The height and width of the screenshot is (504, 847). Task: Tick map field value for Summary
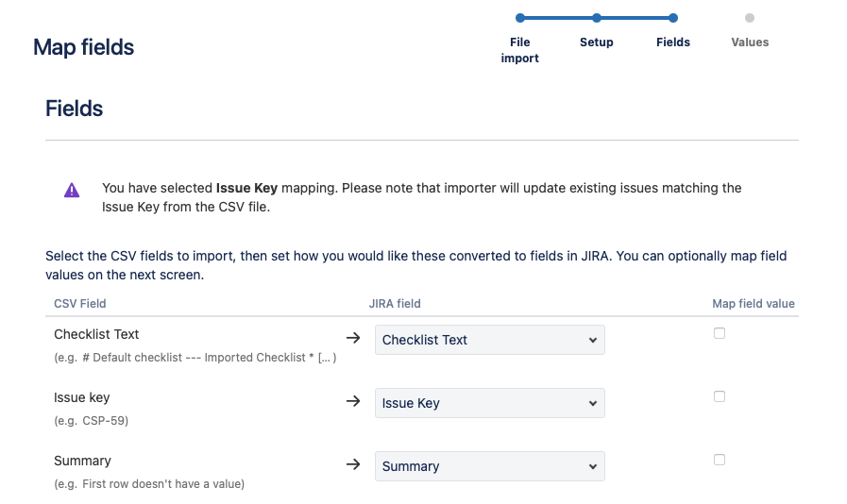(720, 460)
